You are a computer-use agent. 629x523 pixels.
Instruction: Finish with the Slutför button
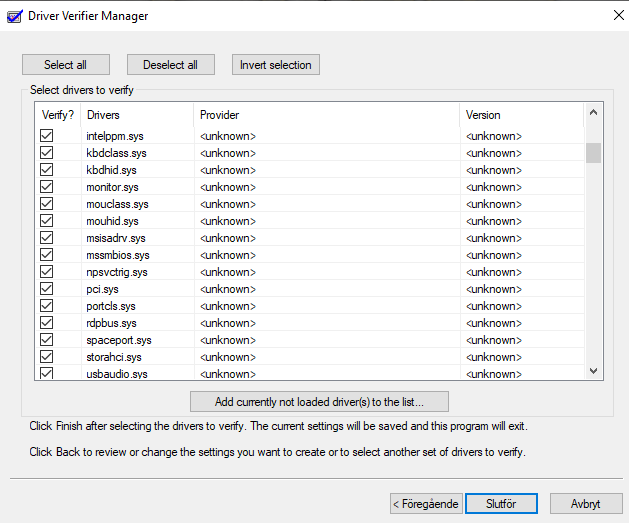pos(501,504)
